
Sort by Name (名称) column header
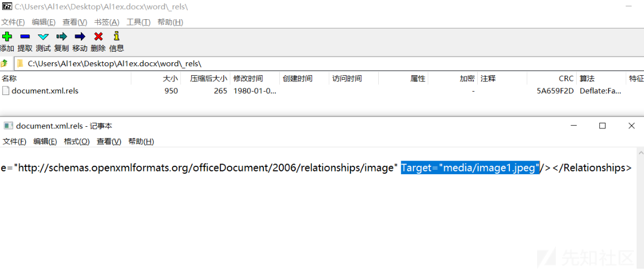tap(9, 79)
